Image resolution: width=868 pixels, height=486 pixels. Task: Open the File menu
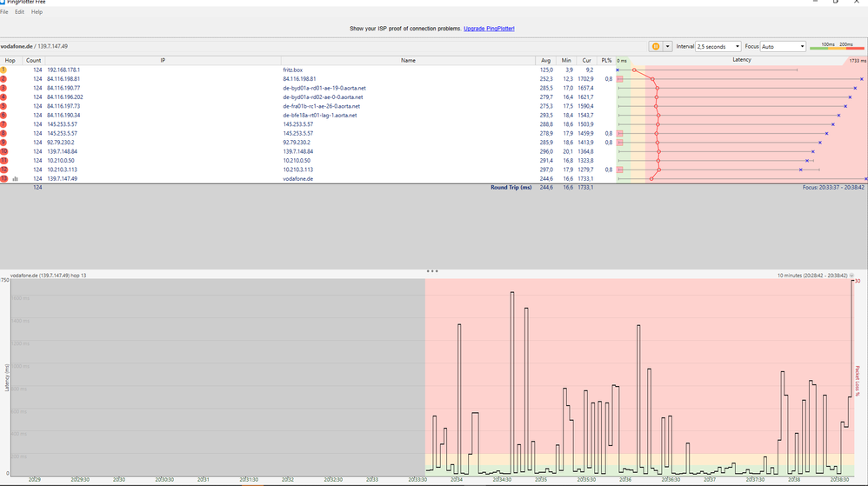5,12
